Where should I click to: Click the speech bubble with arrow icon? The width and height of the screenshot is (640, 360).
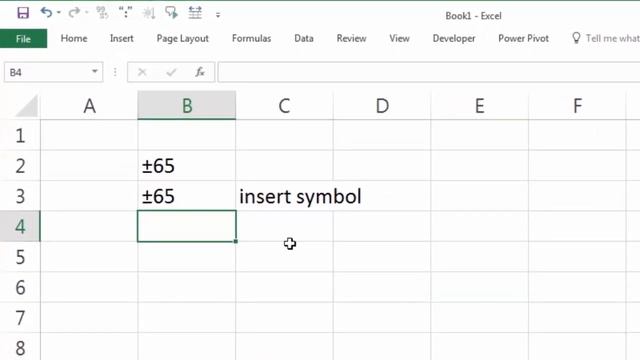[171, 13]
